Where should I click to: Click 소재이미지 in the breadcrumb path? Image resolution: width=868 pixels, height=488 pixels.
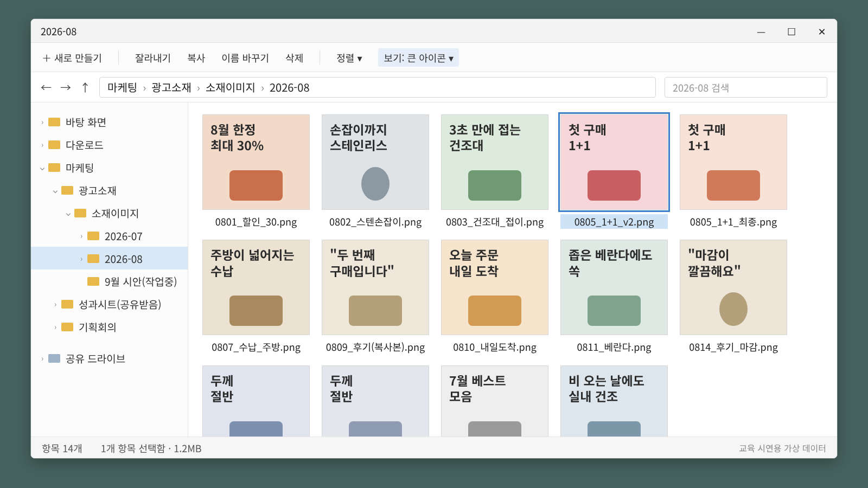[x=231, y=88]
